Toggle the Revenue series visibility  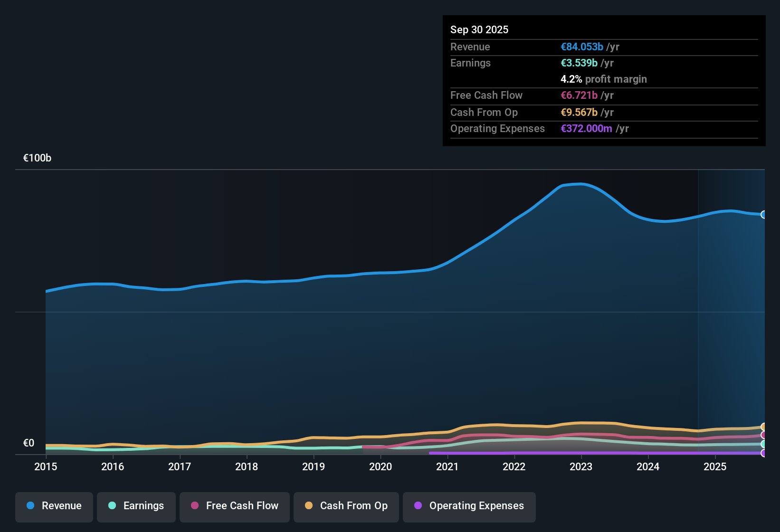pos(54,506)
